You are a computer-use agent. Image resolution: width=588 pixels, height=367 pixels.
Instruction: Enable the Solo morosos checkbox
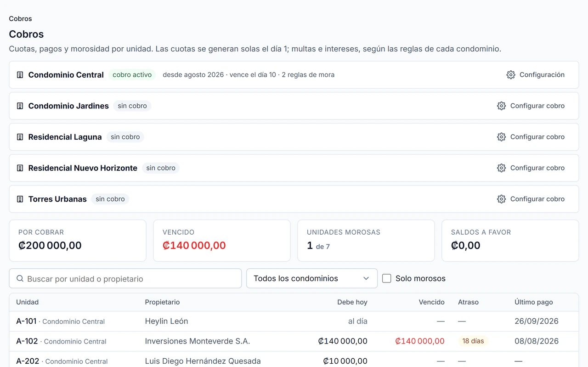click(387, 278)
